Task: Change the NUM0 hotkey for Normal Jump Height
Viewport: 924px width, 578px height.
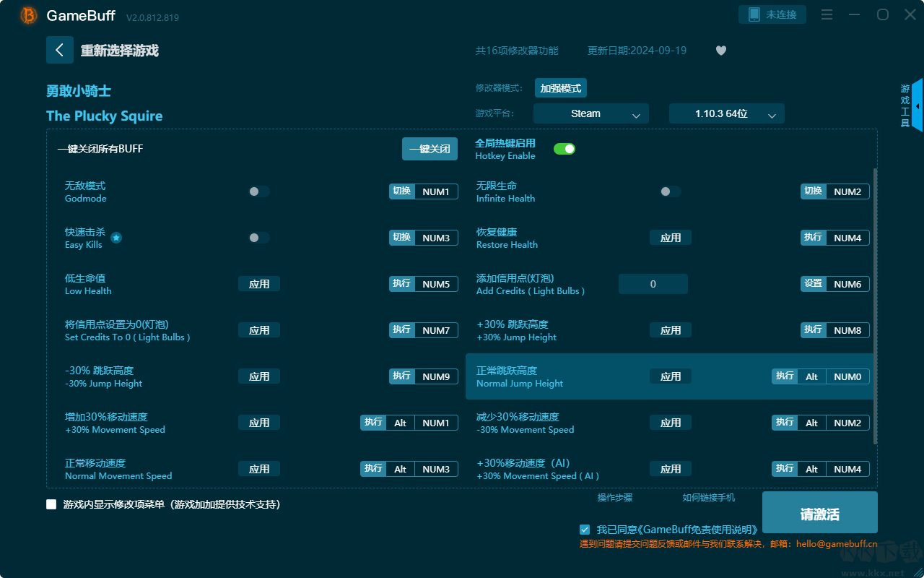Action: pos(847,376)
